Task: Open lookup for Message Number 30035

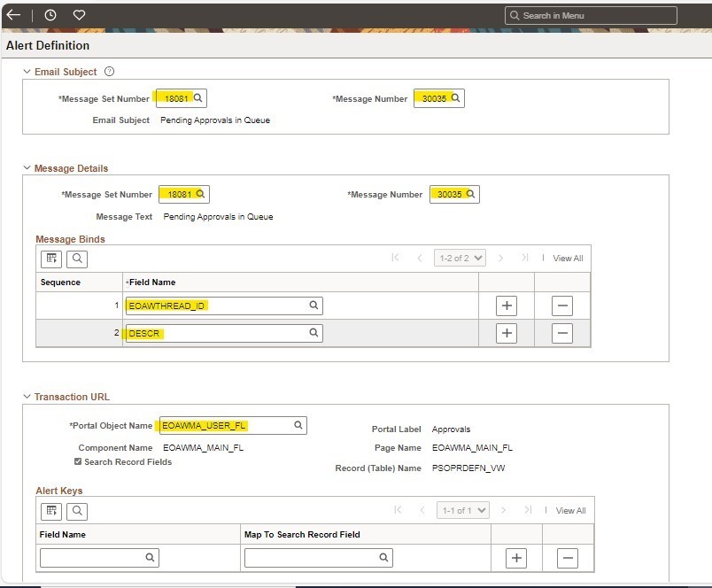Action: pyautogui.click(x=457, y=97)
